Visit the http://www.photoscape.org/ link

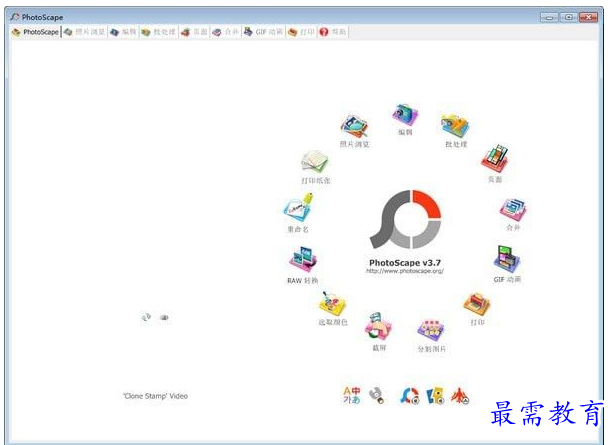tap(405, 271)
